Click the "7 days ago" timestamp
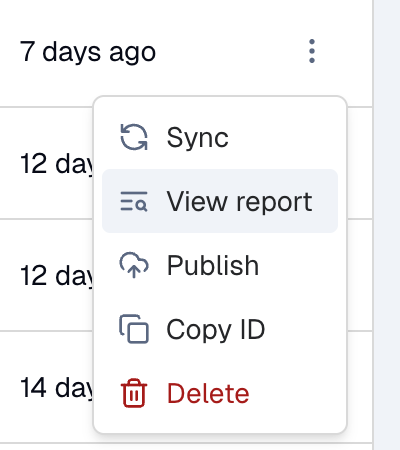The image size is (400, 450). tap(88, 52)
